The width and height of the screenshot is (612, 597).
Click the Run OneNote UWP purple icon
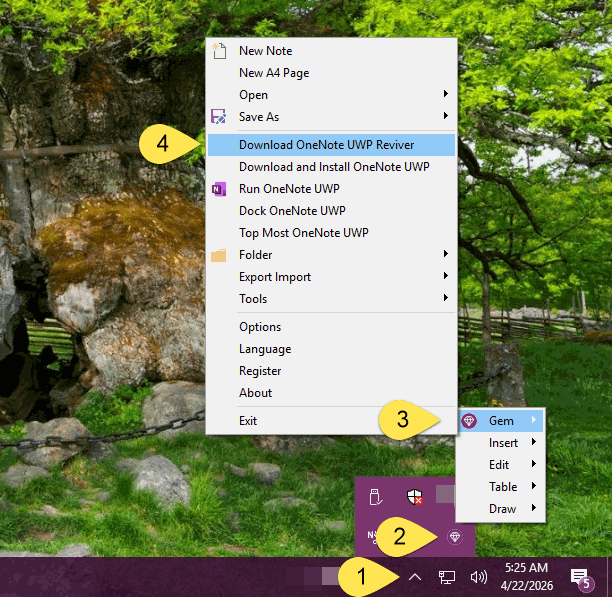219,189
